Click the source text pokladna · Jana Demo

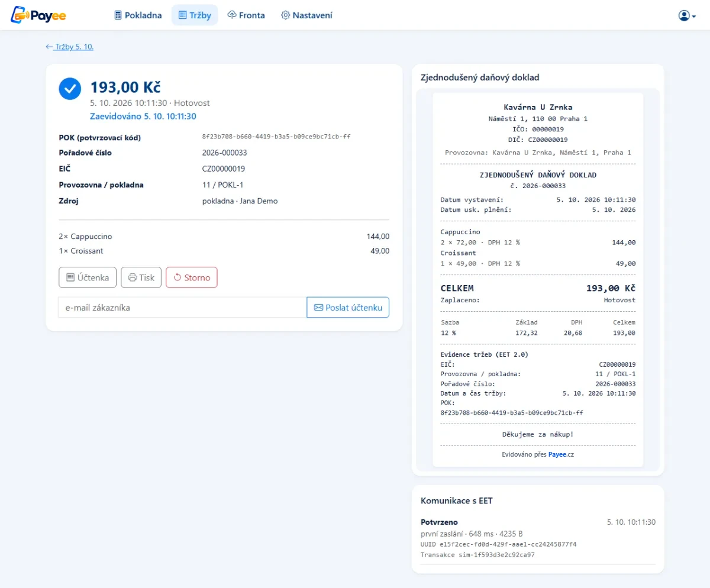pos(240,201)
